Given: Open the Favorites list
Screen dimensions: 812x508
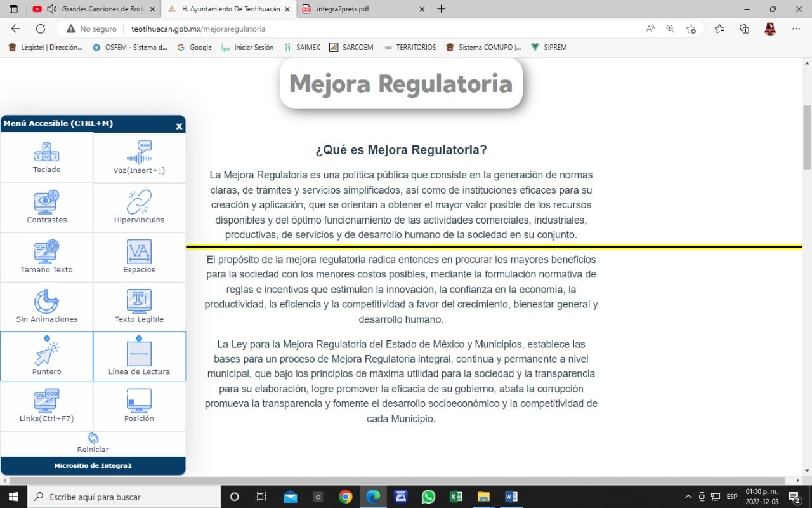Looking at the screenshot, I should tap(719, 29).
